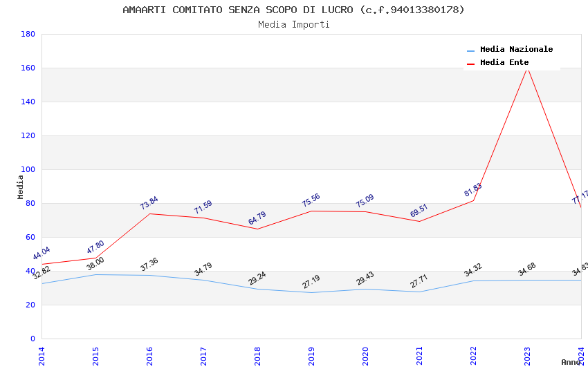
Task: Click the 2023 x-axis year label
Action: tap(528, 356)
